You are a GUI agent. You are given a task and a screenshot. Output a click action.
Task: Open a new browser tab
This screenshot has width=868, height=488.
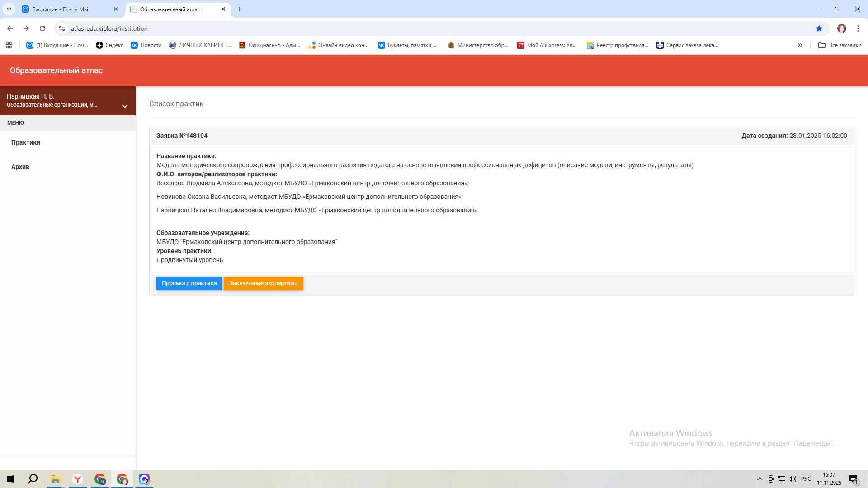240,9
